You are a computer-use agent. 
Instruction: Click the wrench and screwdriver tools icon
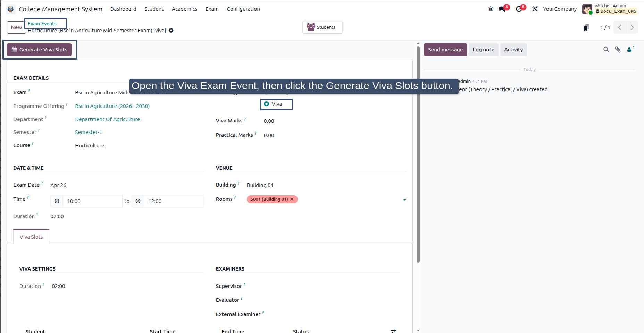click(535, 9)
